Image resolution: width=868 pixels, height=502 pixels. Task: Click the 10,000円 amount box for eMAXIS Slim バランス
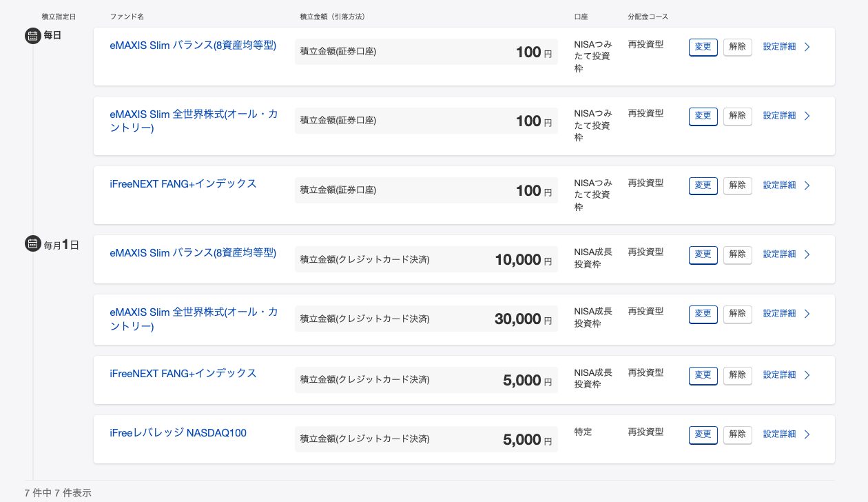pyautogui.click(x=426, y=259)
